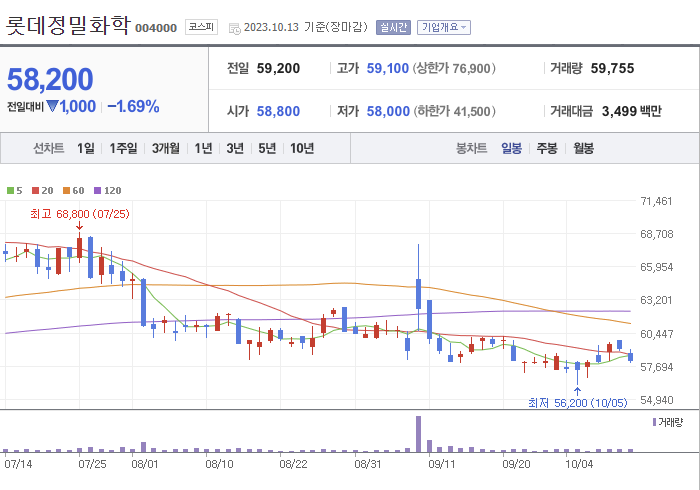Click the -1.69% change value

click(133, 106)
